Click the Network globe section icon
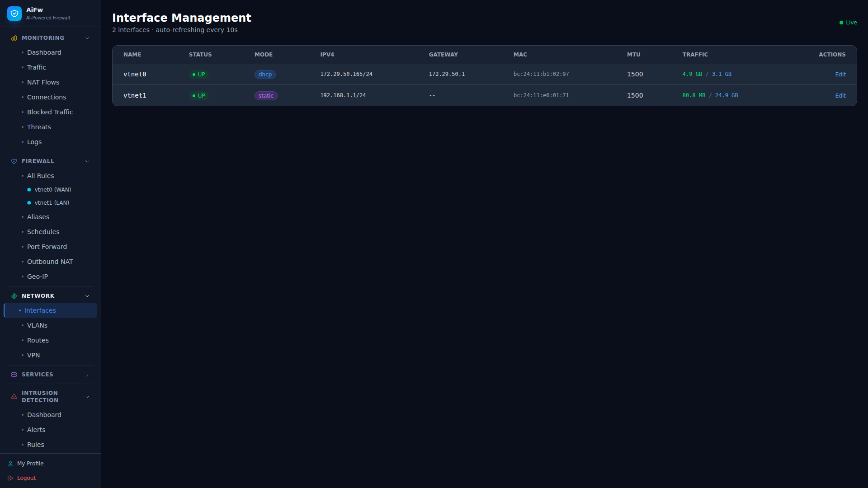This screenshot has width=868, height=488. (14, 296)
